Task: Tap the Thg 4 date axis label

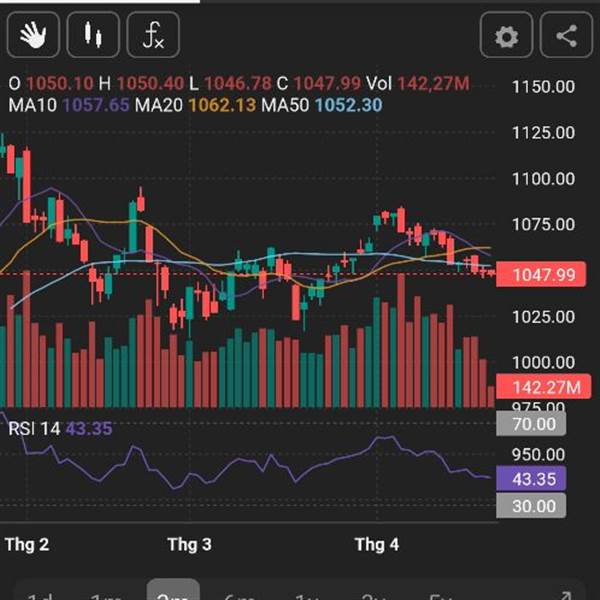Action: [377, 544]
